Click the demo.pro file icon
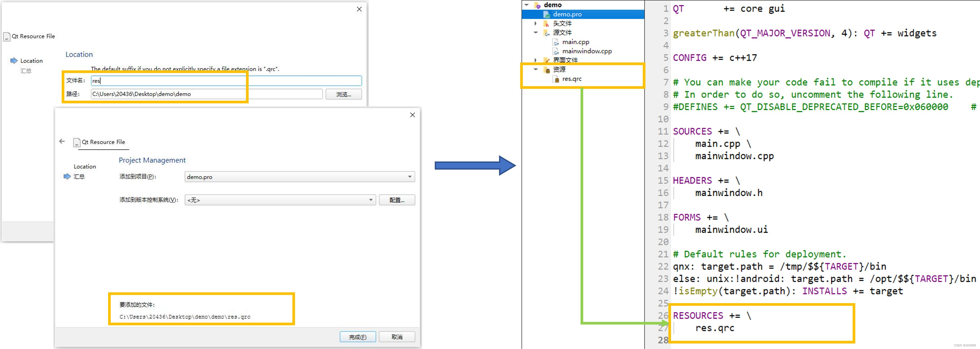This screenshot has height=349, width=980. (547, 14)
